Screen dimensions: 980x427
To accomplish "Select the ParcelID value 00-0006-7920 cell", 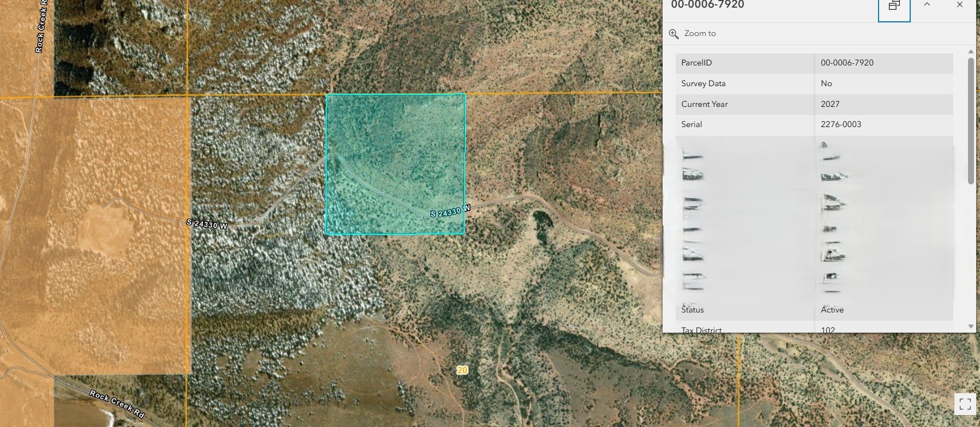I will click(847, 63).
